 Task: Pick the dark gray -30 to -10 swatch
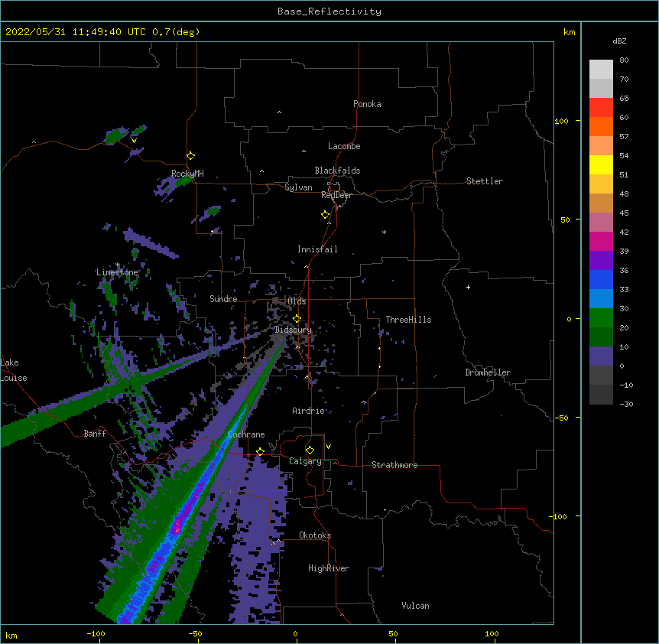point(601,395)
